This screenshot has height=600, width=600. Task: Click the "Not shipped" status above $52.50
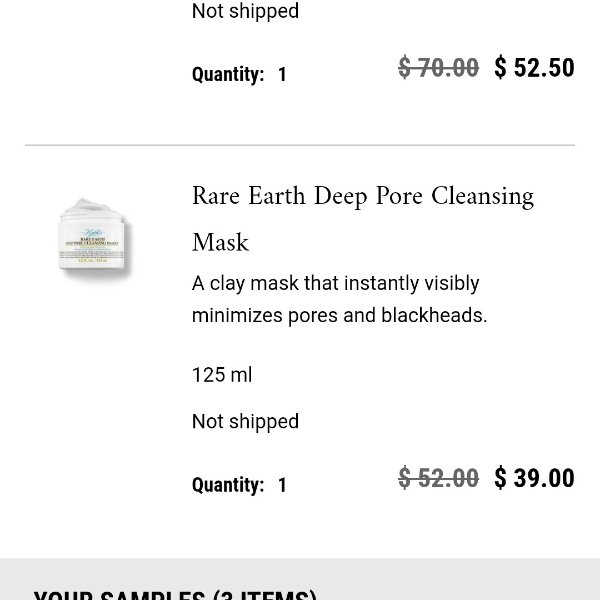tap(245, 11)
